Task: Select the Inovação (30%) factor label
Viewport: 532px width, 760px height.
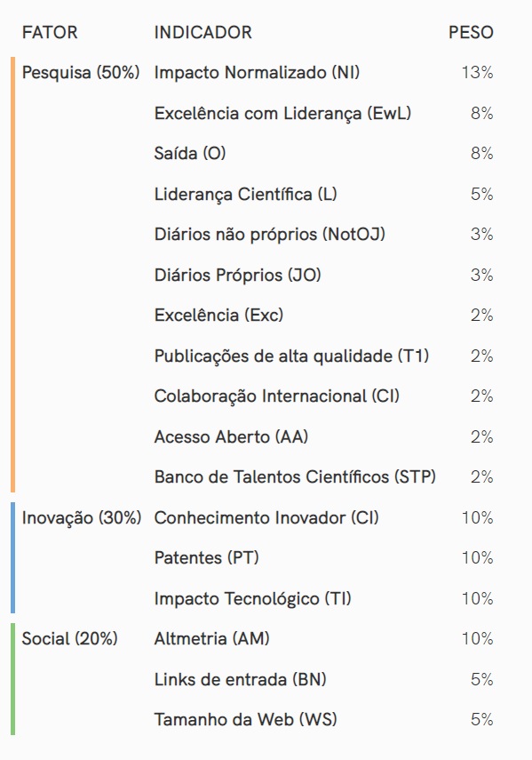Action: click(x=82, y=517)
